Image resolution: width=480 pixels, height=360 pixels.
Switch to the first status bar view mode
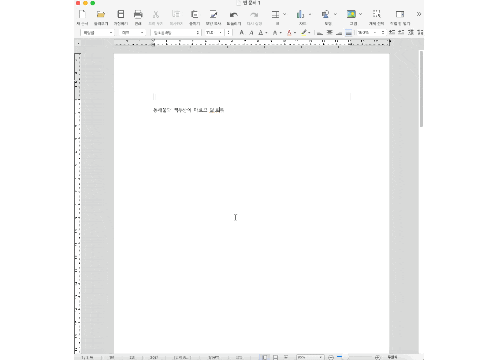coord(264,357)
